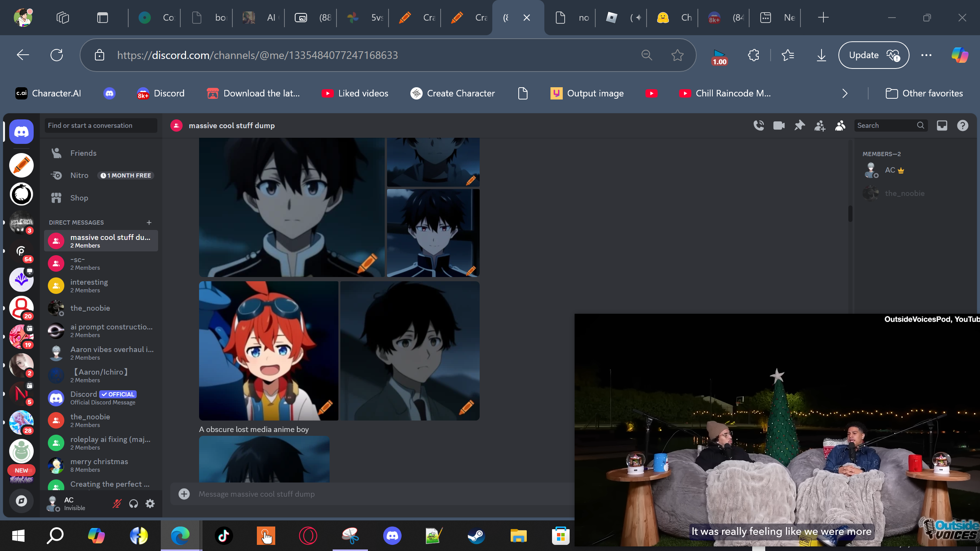This screenshot has height=551, width=980.
Task: Open browser downloads
Action: coord(821,55)
